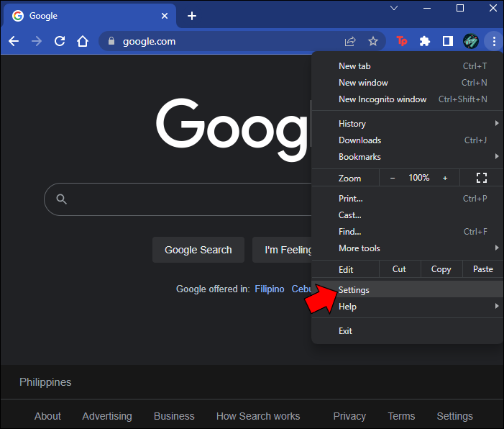Reload the page with the refresh icon

coord(60,41)
